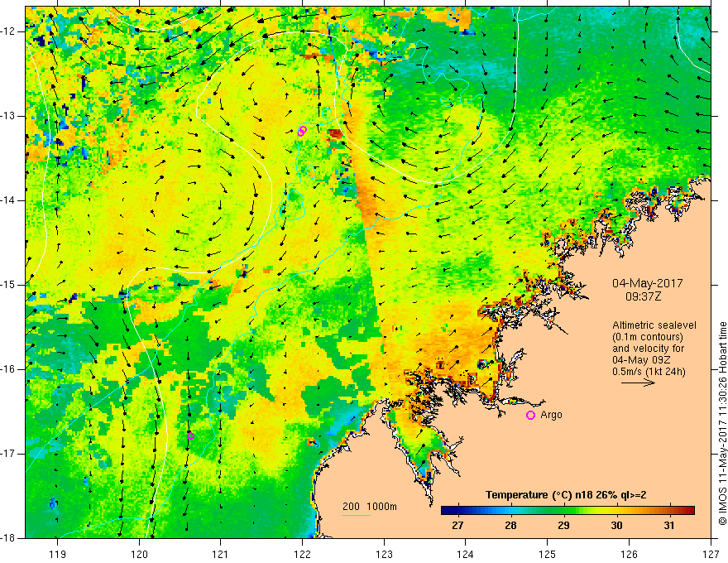
Task: Click the cyan depth contour legend line
Action: point(356,515)
